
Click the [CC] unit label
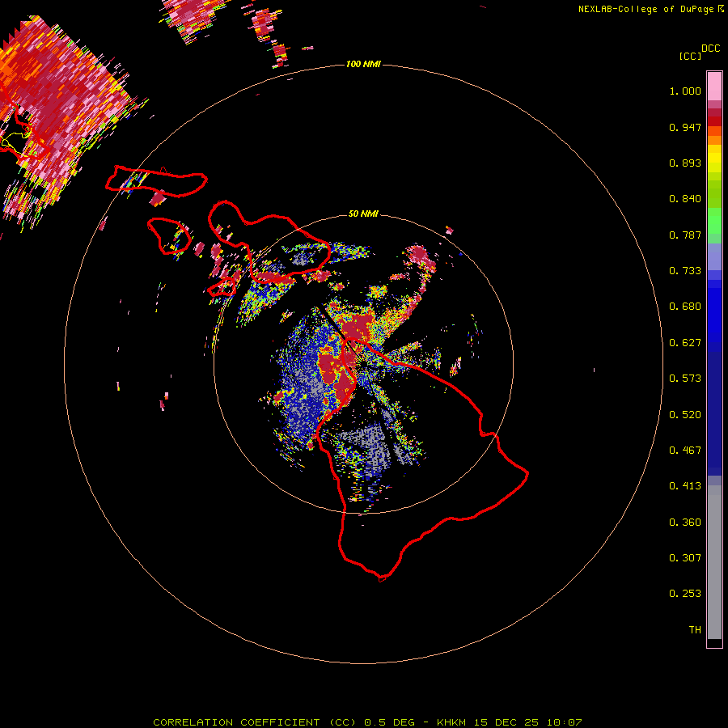click(x=690, y=56)
